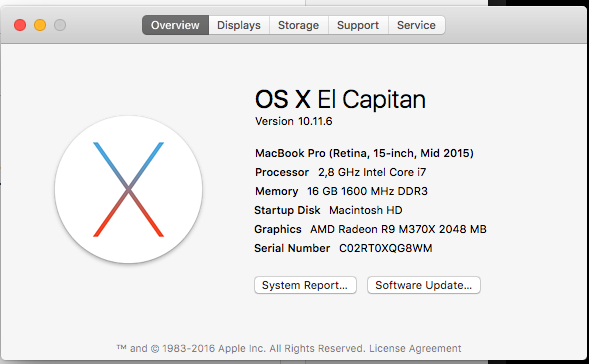The width and height of the screenshot is (589, 364).
Task: Click the AMD Radeon R9 M370X value
Action: pyautogui.click(x=398, y=229)
